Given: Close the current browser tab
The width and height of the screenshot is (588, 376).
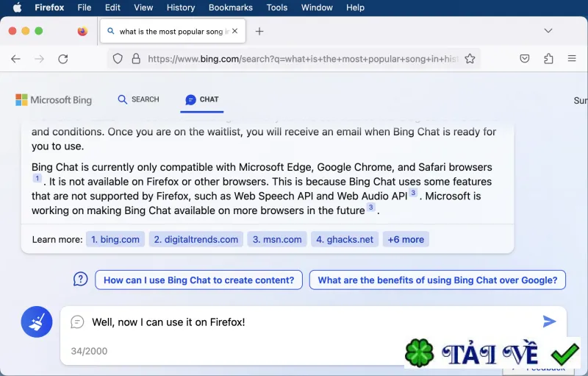Looking at the screenshot, I should [x=234, y=31].
